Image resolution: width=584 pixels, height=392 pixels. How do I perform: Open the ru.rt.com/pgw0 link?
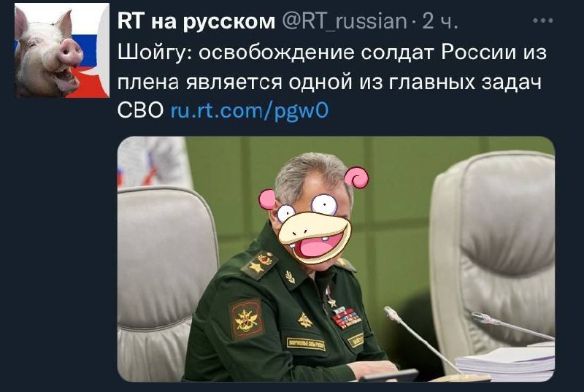tap(249, 110)
